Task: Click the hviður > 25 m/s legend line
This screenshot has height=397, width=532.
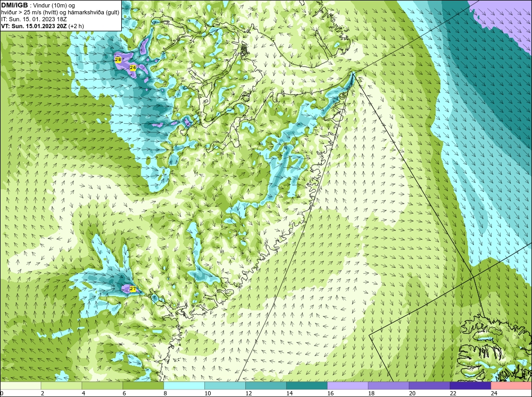Action: 60,13
